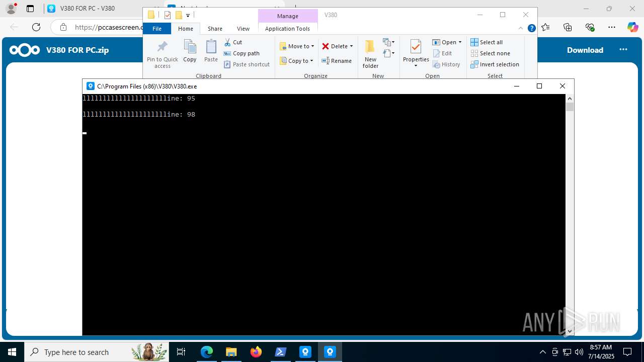Click the Manage contextual tab header

tap(287, 16)
